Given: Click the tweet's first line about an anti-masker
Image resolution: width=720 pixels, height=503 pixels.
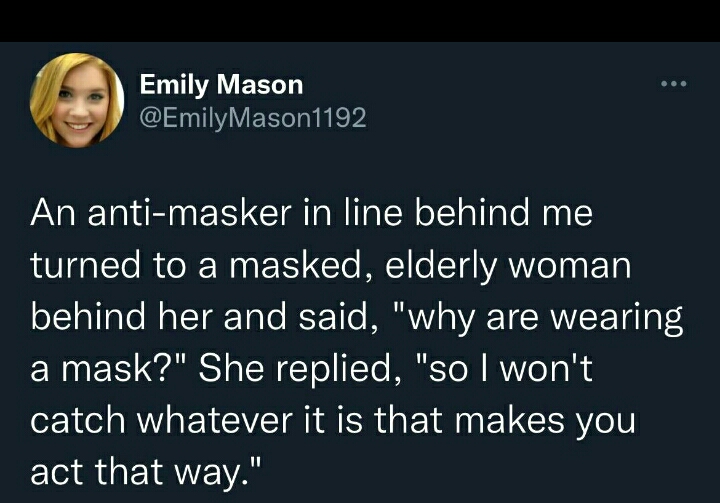Looking at the screenshot, I should (312, 212).
